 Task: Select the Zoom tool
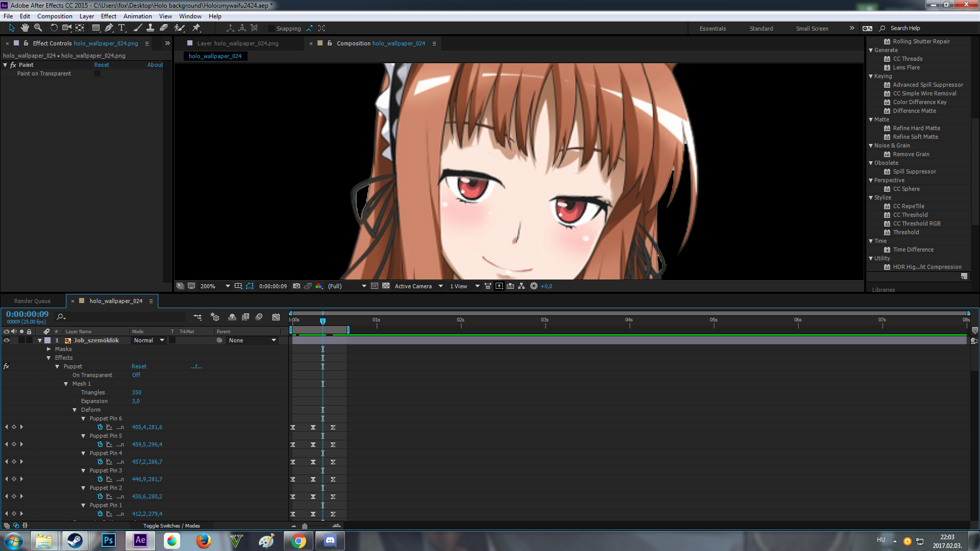(38, 28)
